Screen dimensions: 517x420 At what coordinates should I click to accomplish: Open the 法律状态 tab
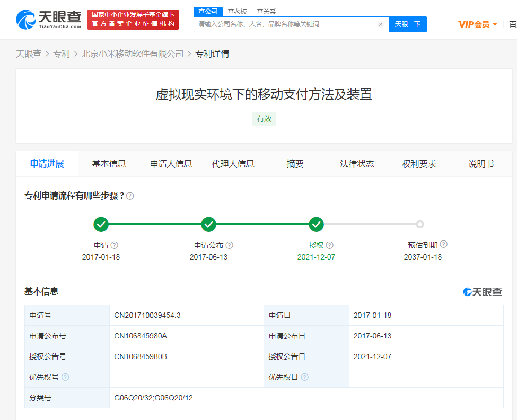pyautogui.click(x=357, y=164)
